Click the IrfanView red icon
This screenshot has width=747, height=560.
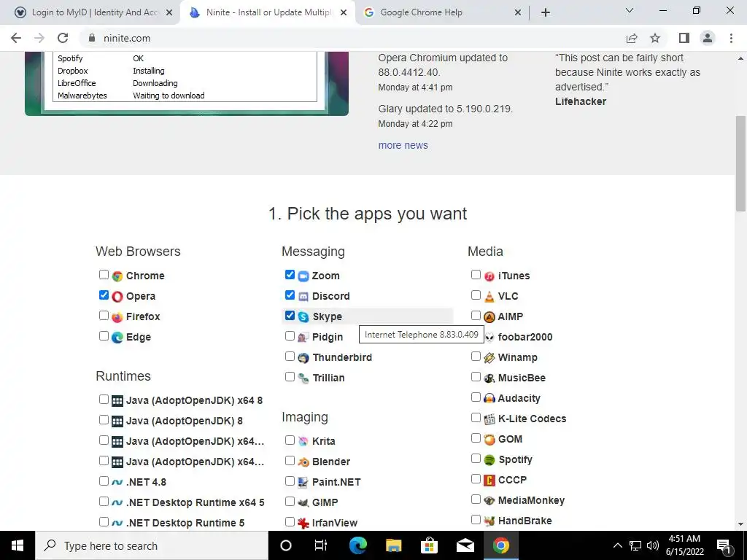coord(303,524)
